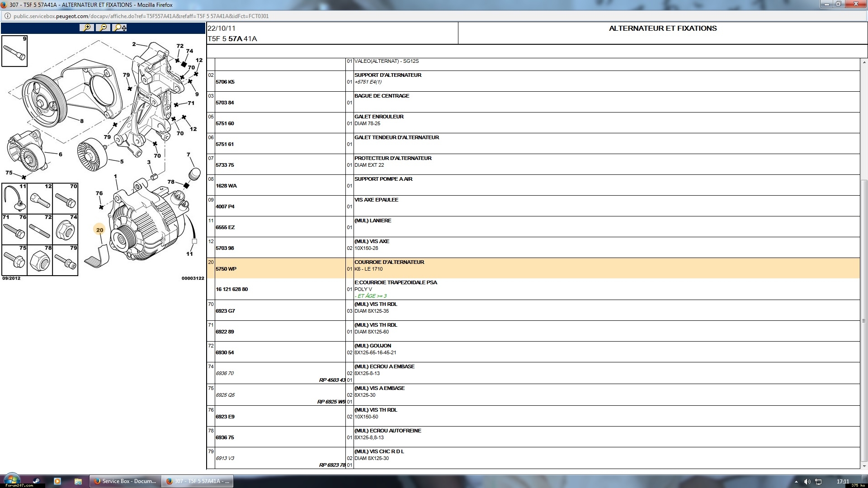Select part thumbnail 74 flange nut
The width and height of the screenshot is (868, 488).
point(65,230)
